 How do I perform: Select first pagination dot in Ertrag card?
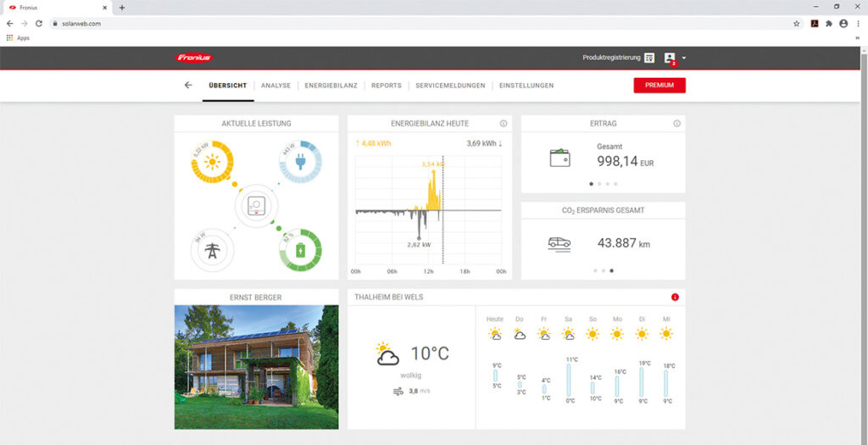tap(591, 183)
